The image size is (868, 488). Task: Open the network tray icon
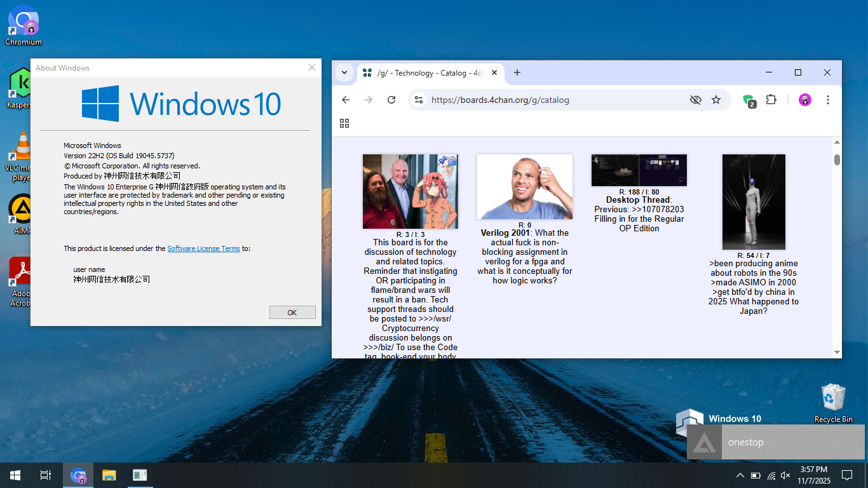(771, 475)
